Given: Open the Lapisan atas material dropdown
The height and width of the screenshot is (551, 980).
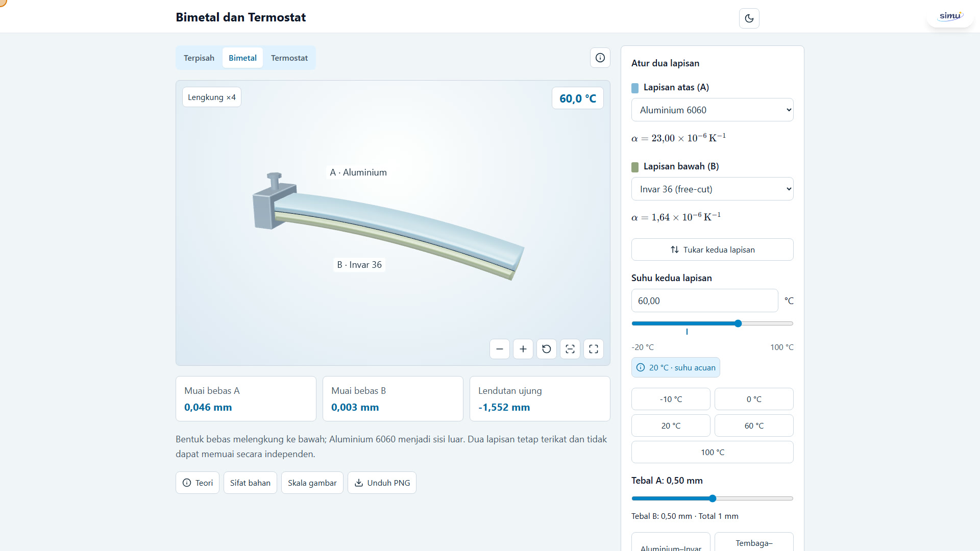Looking at the screenshot, I should (x=713, y=110).
